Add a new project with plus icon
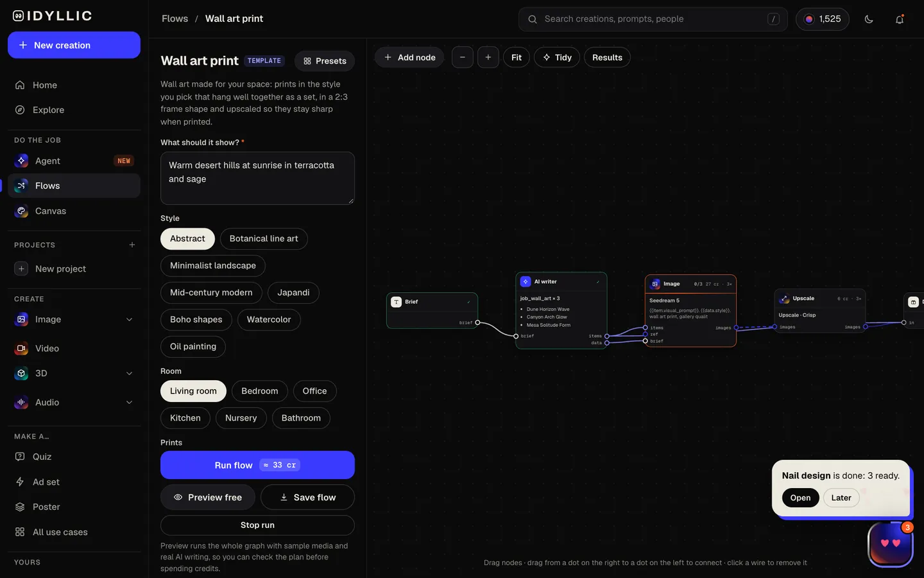The image size is (924, 578). (132, 245)
